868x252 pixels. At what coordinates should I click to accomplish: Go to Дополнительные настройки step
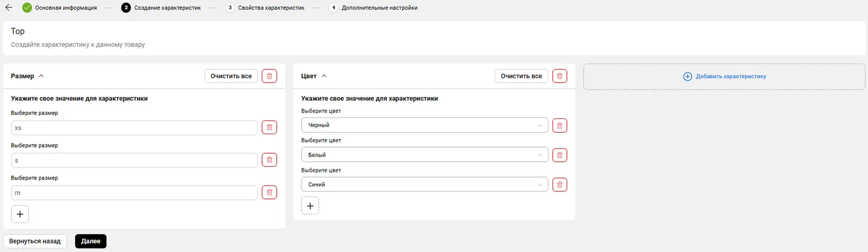(379, 8)
